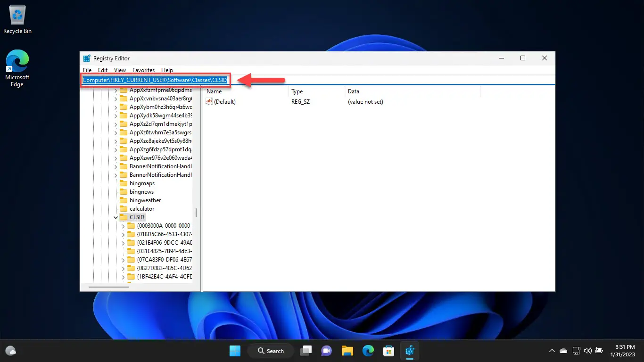The height and width of the screenshot is (362, 644).
Task: Click the AppXz6twhm7e3a5swgrs folder icon
Action: [x=124, y=132]
